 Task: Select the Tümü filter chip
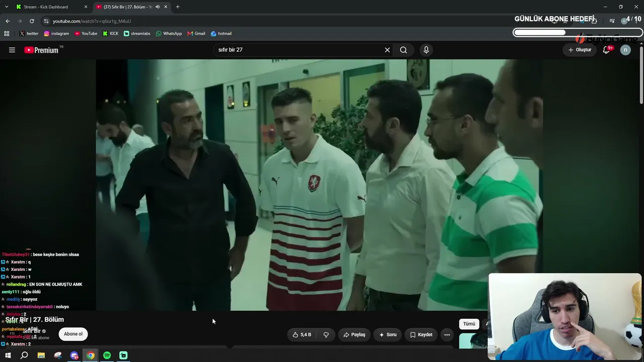pyautogui.click(x=469, y=324)
